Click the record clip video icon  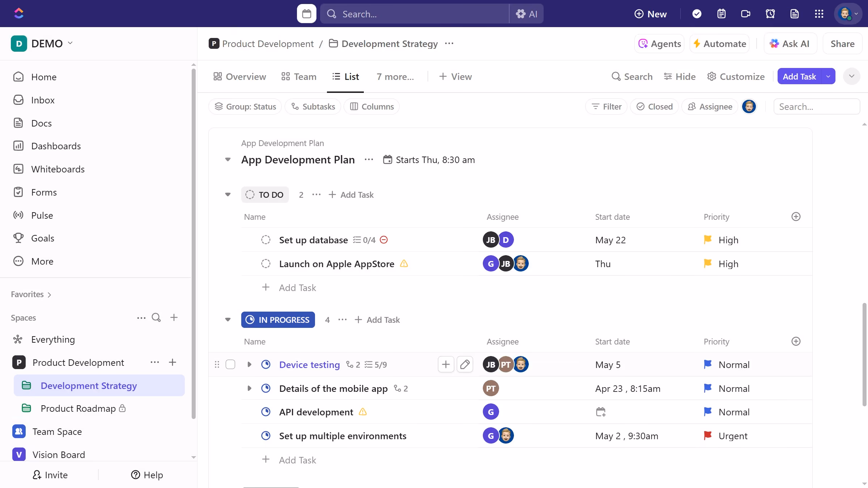[x=746, y=14]
